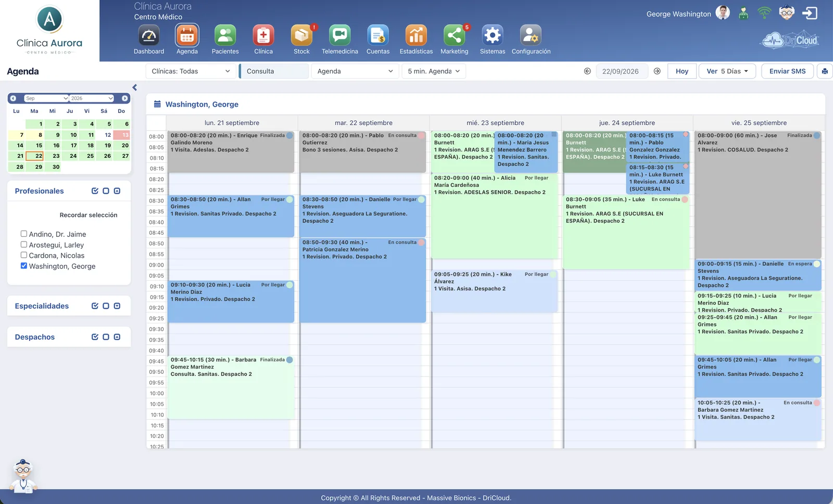Open the Pacientes module
833x504 pixels.
(225, 36)
